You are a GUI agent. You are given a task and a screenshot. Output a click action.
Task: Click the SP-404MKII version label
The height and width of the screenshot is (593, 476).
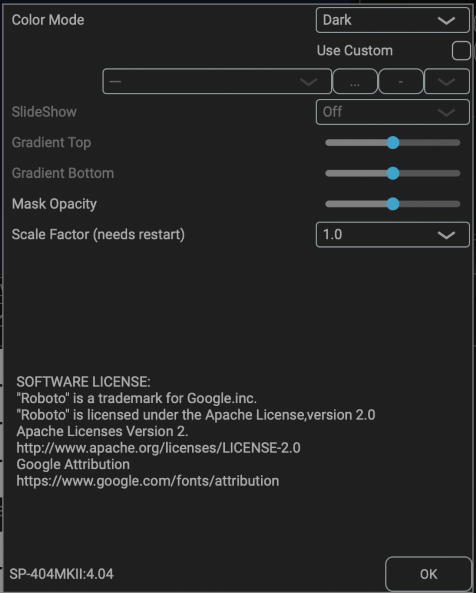61,574
